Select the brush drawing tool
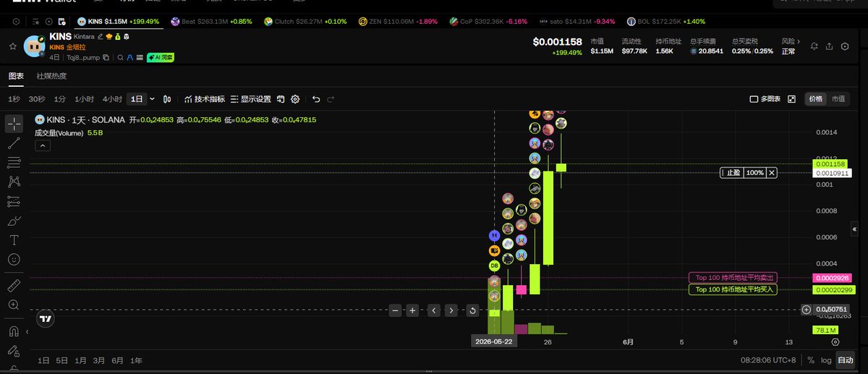 (14, 221)
